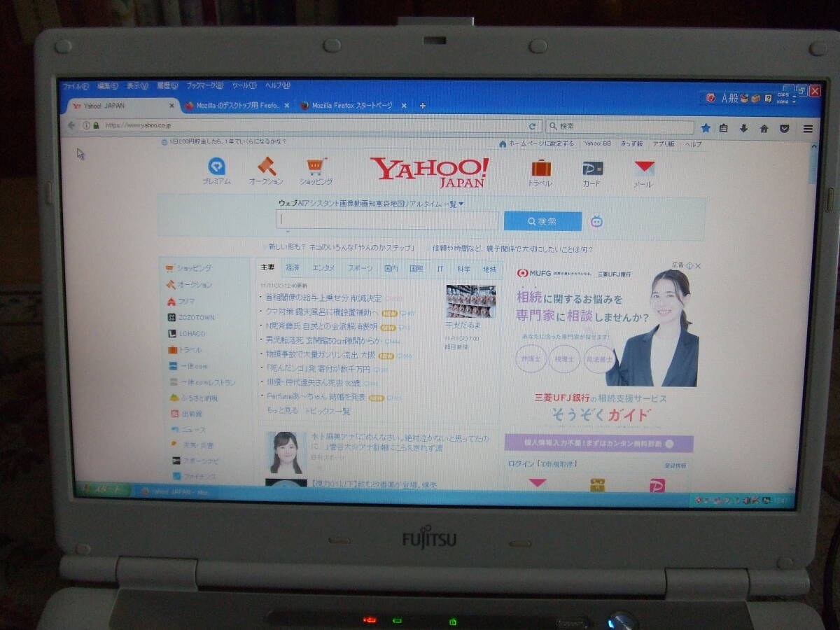840x630 pixels.
Task: Open ショッピング in the left sidebar
Action: (188, 268)
